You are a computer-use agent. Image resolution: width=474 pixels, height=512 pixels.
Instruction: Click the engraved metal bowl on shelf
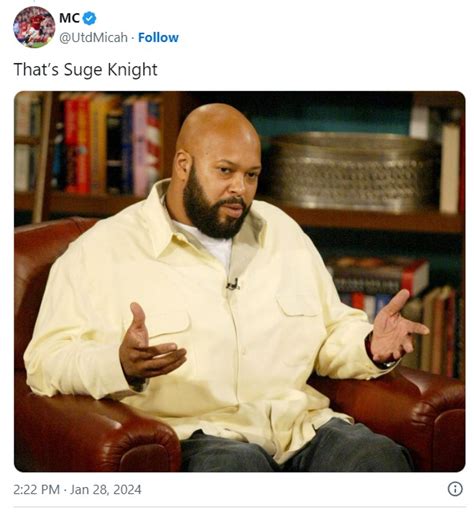354,172
